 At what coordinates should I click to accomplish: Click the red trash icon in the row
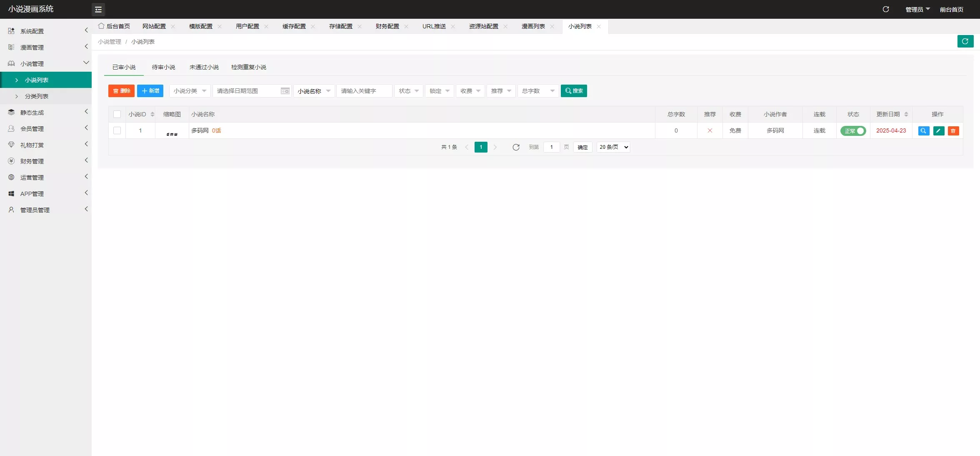tap(953, 131)
